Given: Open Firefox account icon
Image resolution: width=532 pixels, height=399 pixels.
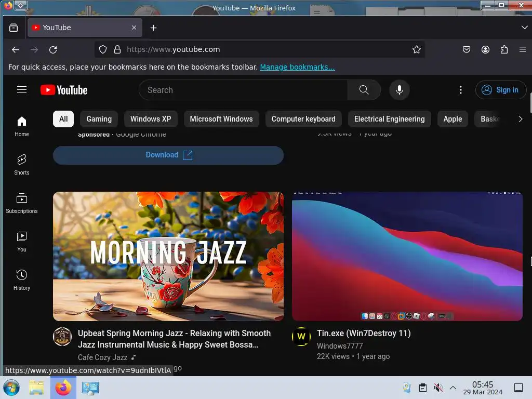Looking at the screenshot, I should click(486, 49).
